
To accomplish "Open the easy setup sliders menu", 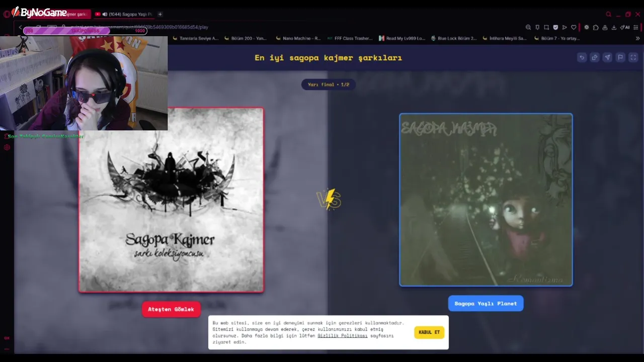I will 636,27.
